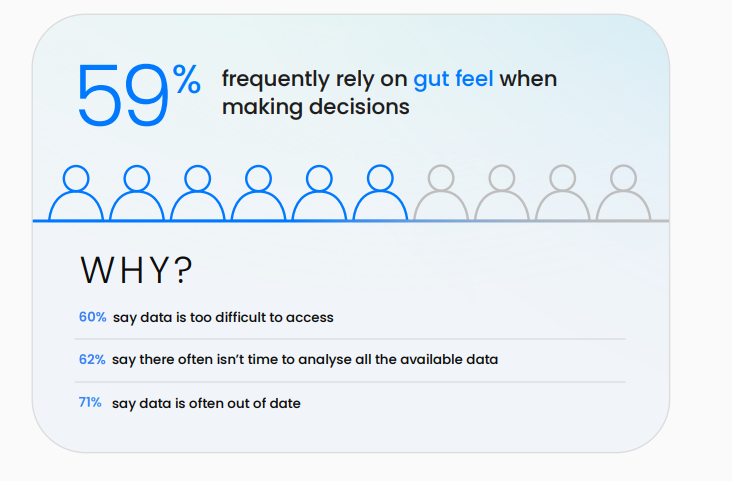
Task: Select the "WHY?" heading
Action: [136, 270]
